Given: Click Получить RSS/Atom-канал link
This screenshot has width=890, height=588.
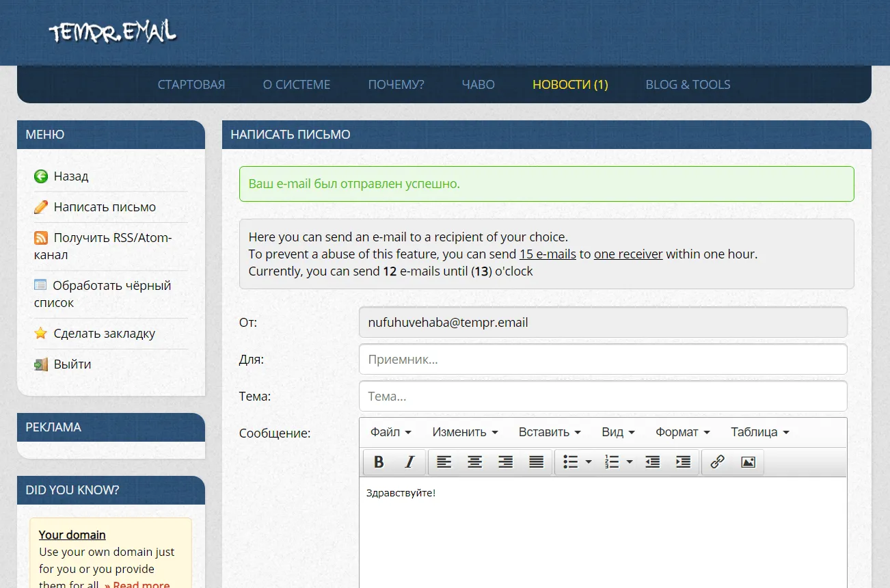Looking at the screenshot, I should pyautogui.click(x=103, y=246).
